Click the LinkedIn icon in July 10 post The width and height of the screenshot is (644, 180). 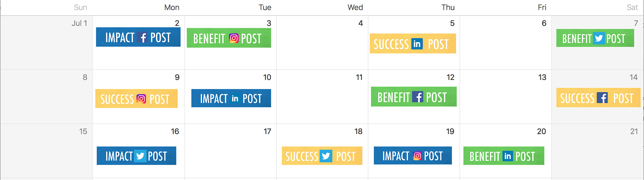coord(235,99)
